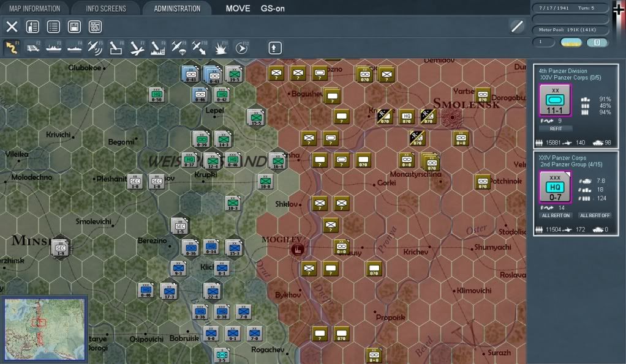
Task: Open the Map Information tab
Action: 35,9
